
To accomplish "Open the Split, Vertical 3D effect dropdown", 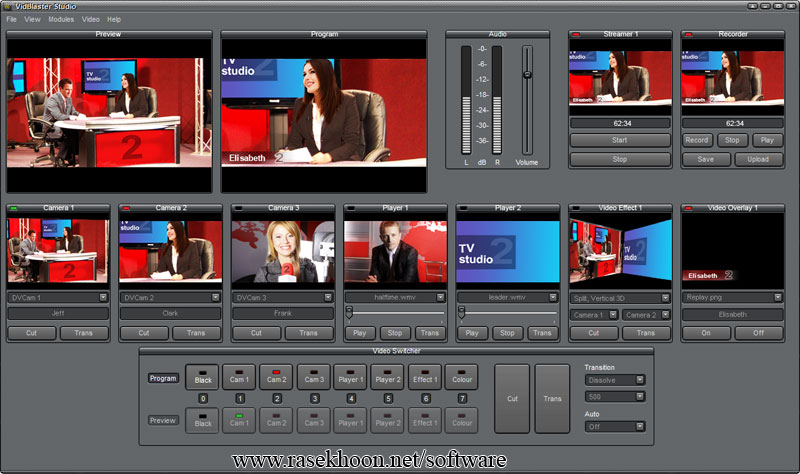I will pyautogui.click(x=665, y=298).
